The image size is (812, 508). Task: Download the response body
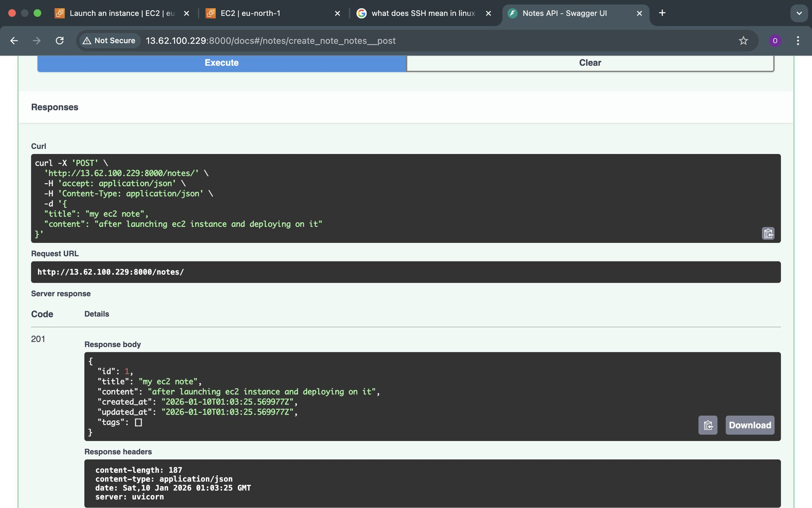749,425
